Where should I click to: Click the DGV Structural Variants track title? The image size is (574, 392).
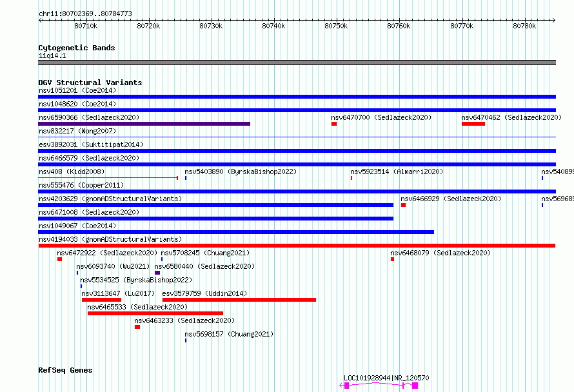pos(90,83)
